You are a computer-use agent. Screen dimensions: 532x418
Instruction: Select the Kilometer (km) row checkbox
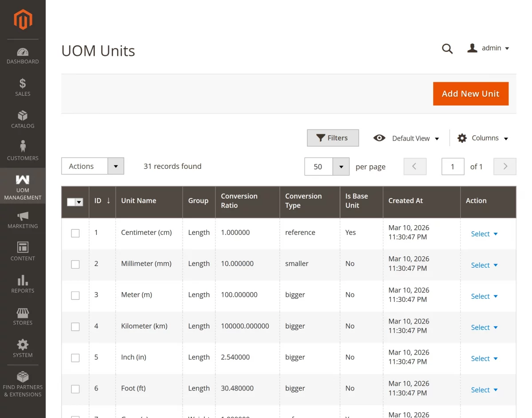75,326
